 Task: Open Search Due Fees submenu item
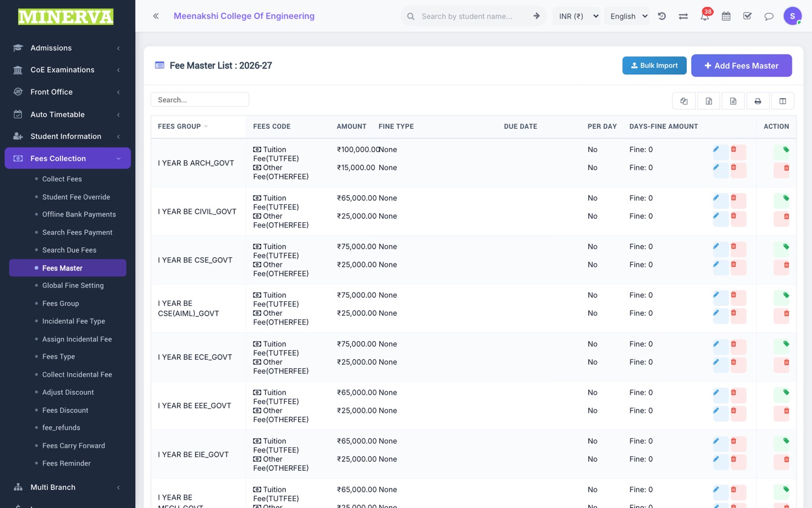pos(69,250)
